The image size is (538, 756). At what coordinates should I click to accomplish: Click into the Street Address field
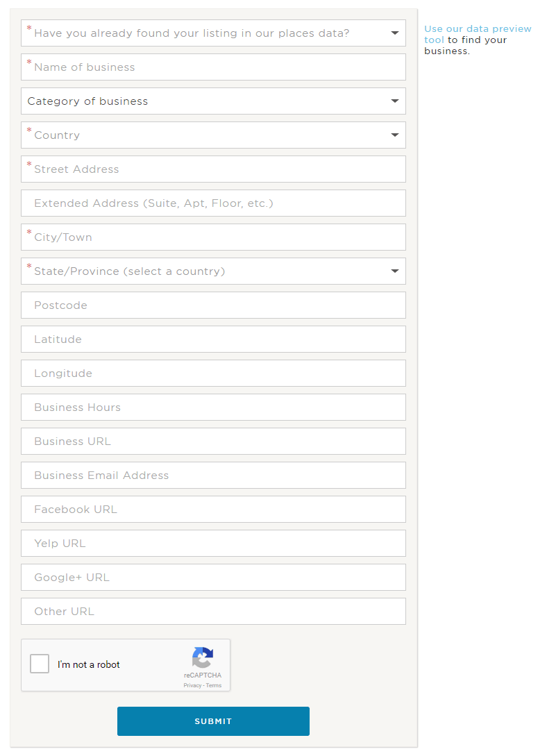tap(213, 169)
